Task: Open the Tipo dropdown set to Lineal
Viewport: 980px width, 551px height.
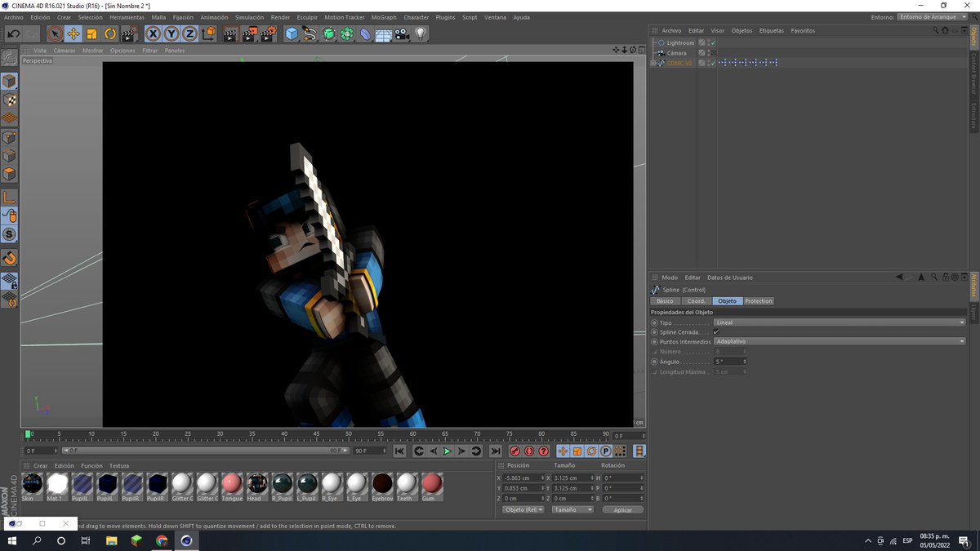Action: pyautogui.click(x=840, y=322)
